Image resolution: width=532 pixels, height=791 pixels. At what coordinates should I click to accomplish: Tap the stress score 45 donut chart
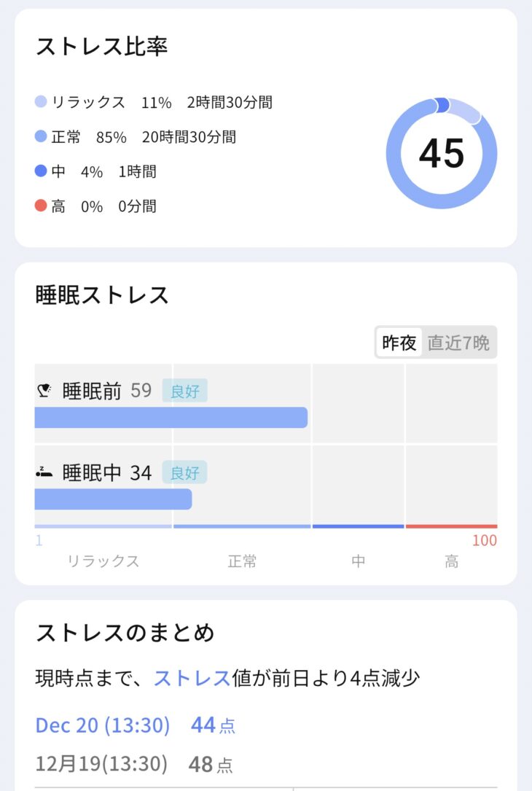[x=442, y=153]
